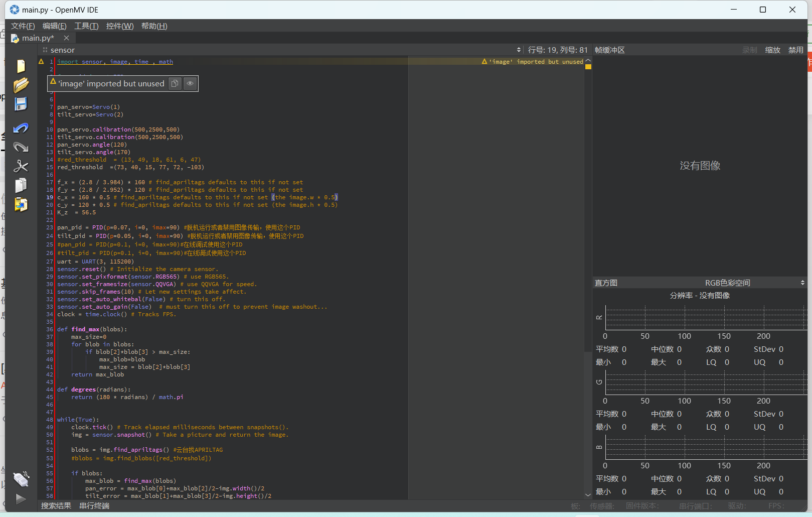The image size is (812, 517).
Task: Click the orange warning marker in scrollbar
Action: point(588,67)
